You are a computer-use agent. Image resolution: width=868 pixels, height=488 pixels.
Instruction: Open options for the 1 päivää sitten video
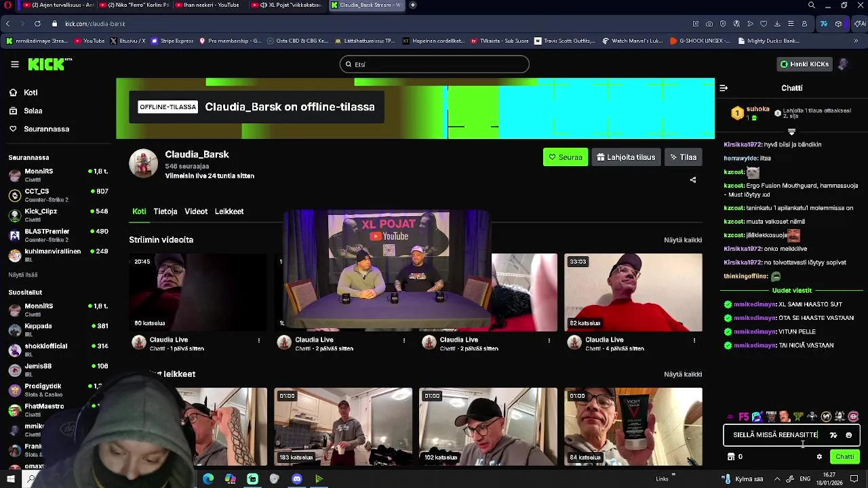[x=258, y=340]
